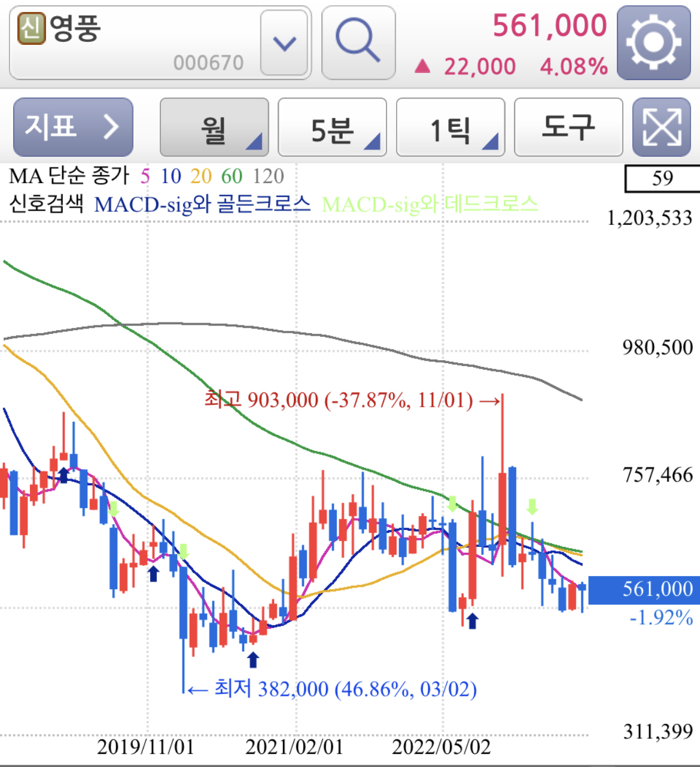This screenshot has height=767, width=700.
Task: Tap the MA 60 legend label
Action: pyautogui.click(x=232, y=176)
